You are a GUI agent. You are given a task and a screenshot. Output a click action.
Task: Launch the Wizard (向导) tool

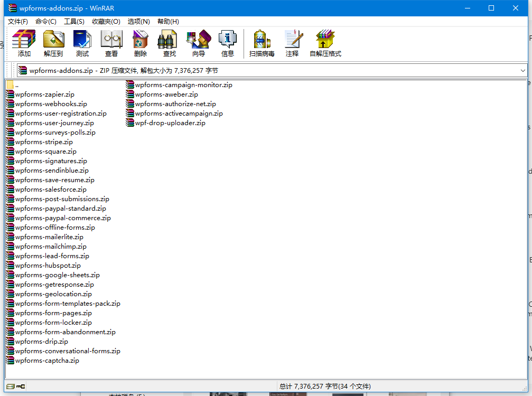point(199,43)
